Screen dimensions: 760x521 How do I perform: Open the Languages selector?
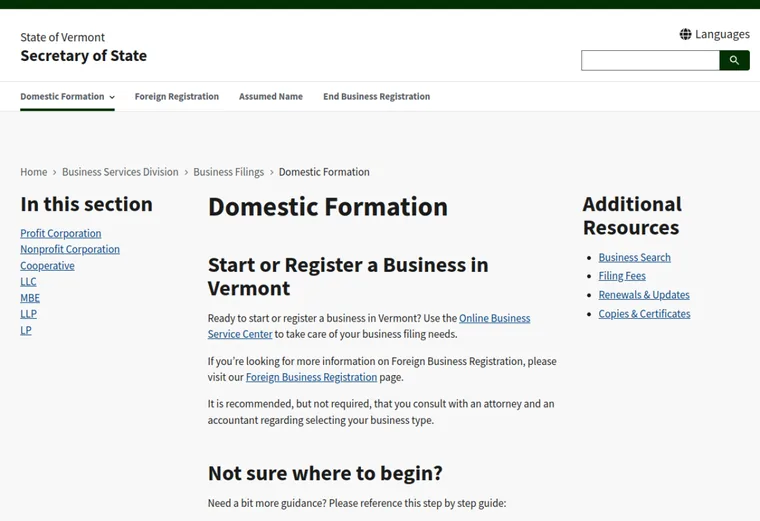[714, 34]
